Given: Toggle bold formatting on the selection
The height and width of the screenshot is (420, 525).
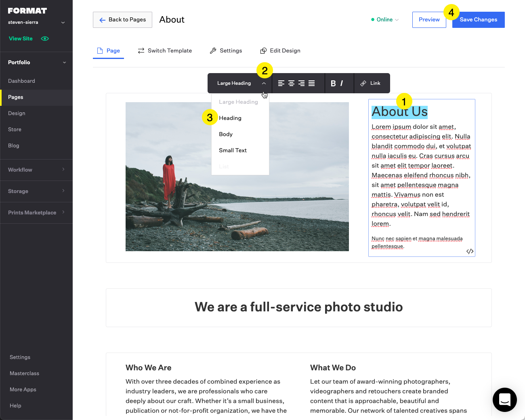Looking at the screenshot, I should (x=333, y=83).
